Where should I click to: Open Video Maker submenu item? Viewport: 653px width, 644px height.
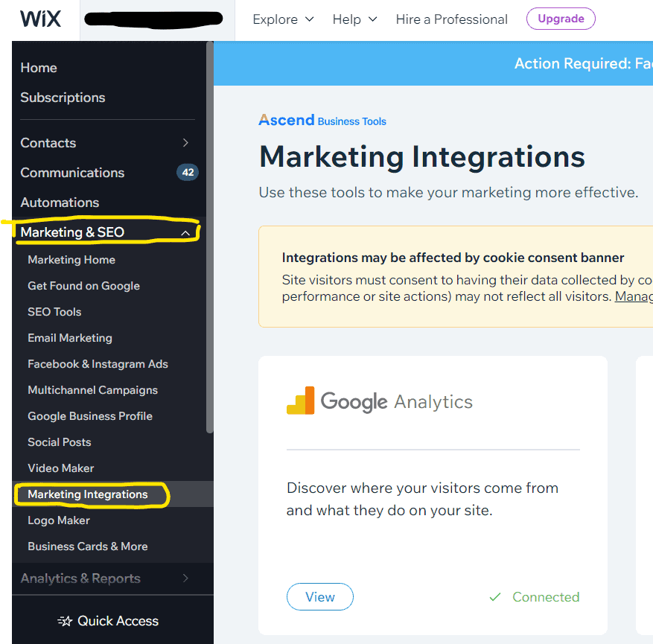[x=61, y=468]
